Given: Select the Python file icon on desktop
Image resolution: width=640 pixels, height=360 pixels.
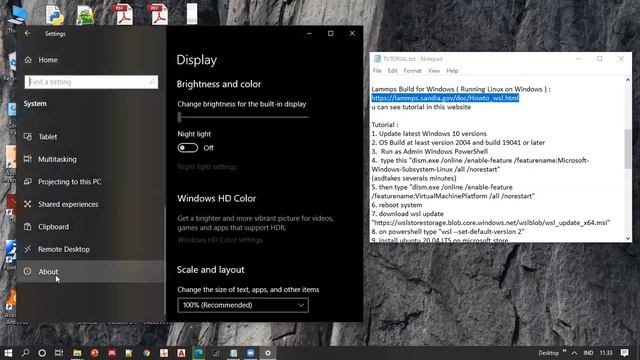Looking at the screenshot, I should pyautogui.click(x=54, y=14).
